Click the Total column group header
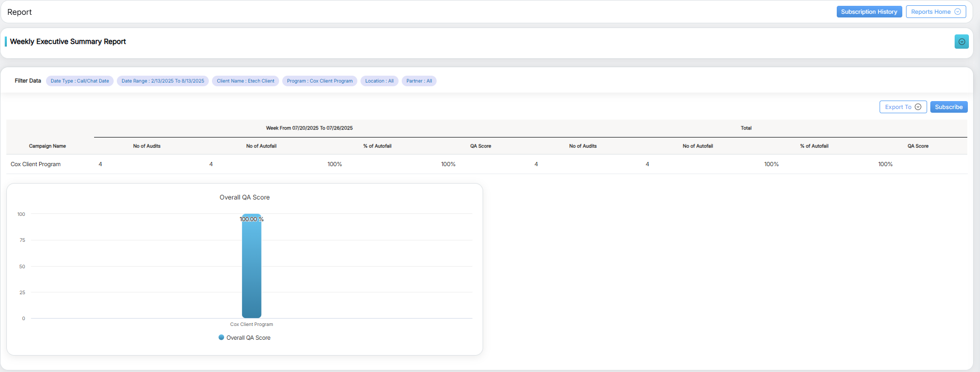This screenshot has height=372, width=980. pyautogui.click(x=746, y=128)
